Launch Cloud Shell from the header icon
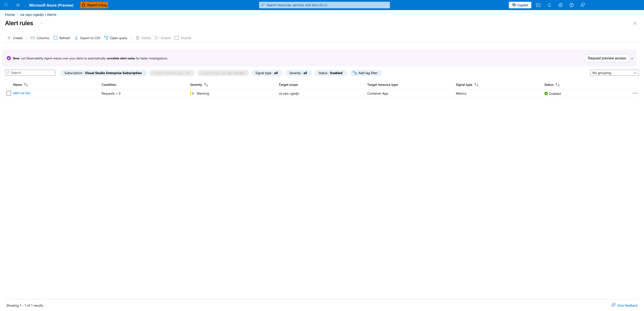The image size is (644, 311). coord(538,5)
